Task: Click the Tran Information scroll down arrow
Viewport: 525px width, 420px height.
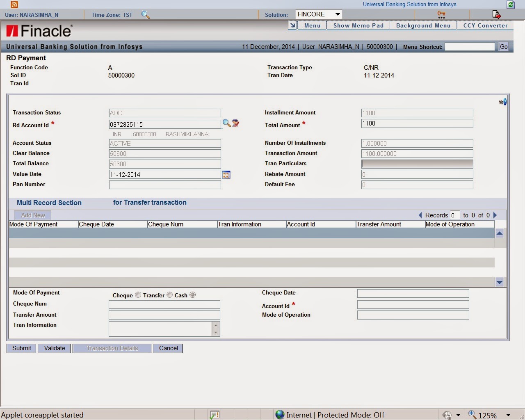Action: tap(216, 333)
